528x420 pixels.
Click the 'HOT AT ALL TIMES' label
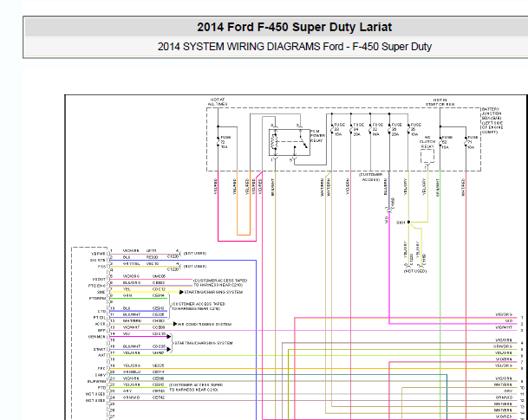[218, 102]
